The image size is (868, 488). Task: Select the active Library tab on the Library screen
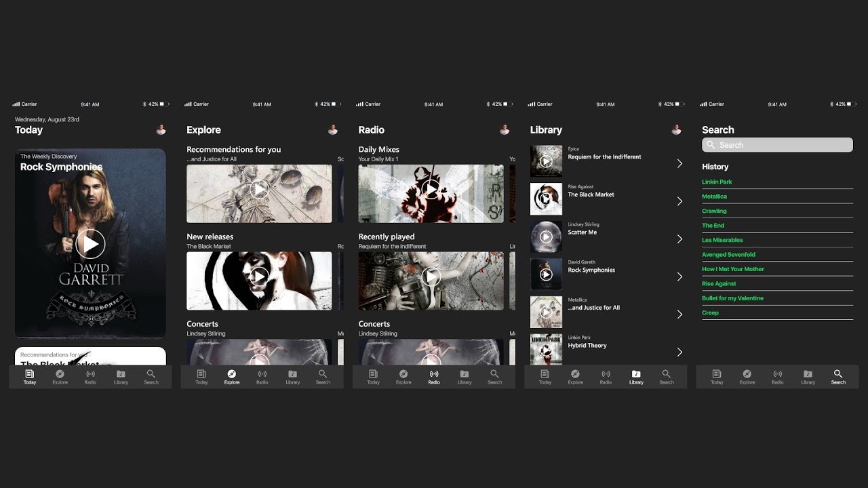click(636, 377)
